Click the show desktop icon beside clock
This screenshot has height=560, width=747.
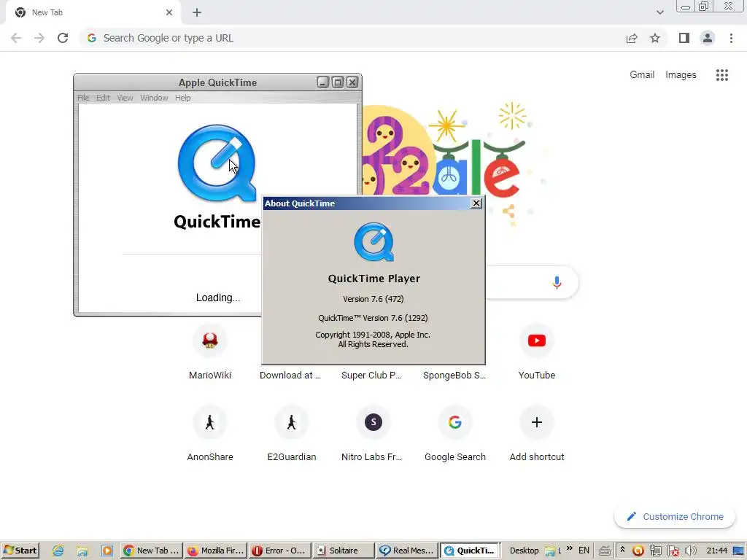pos(738,551)
